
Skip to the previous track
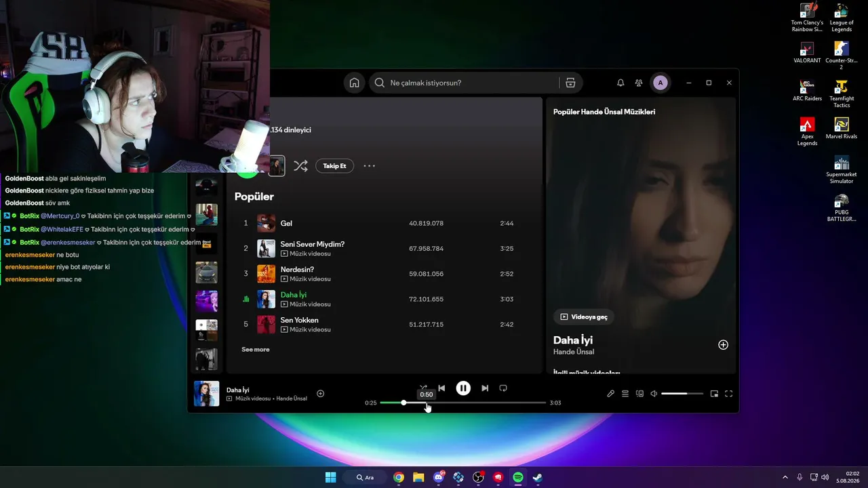tap(441, 388)
